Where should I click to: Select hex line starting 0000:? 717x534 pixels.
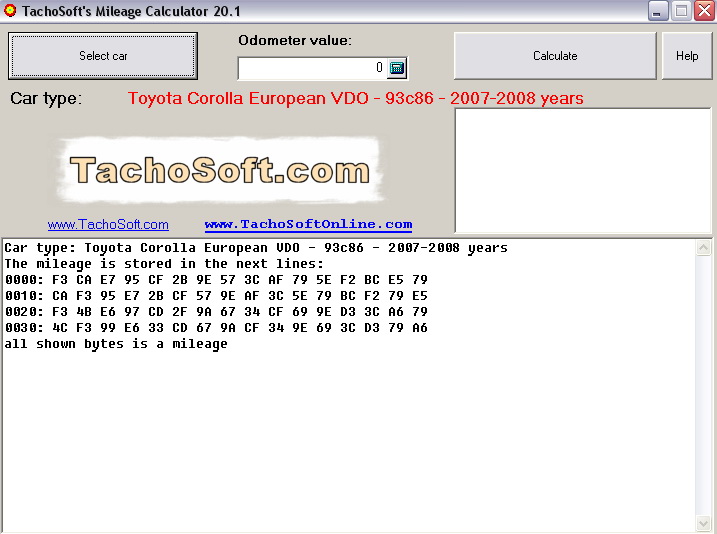tap(216, 279)
